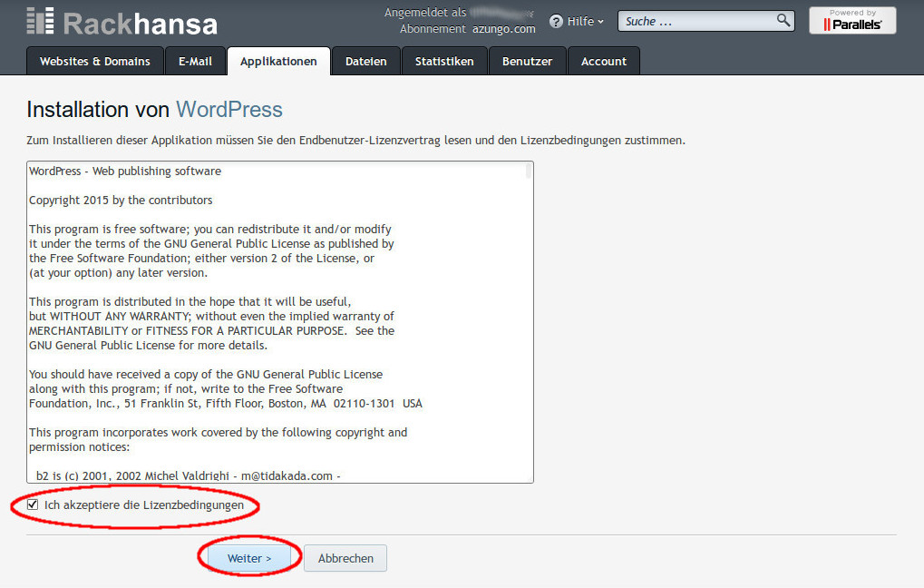The height and width of the screenshot is (588, 924).
Task: Click the azungo.com subscription link
Action: click(x=504, y=29)
